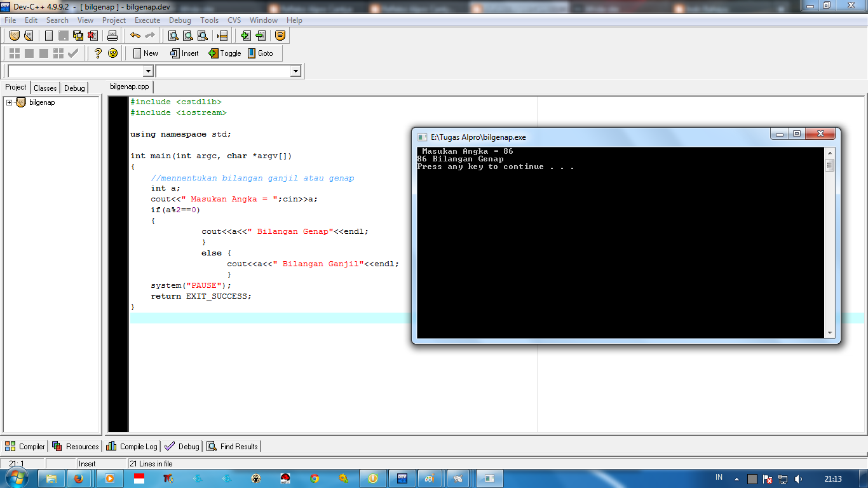Click the console scrollbar up arrow
This screenshot has height=488, width=868.
pyautogui.click(x=829, y=153)
